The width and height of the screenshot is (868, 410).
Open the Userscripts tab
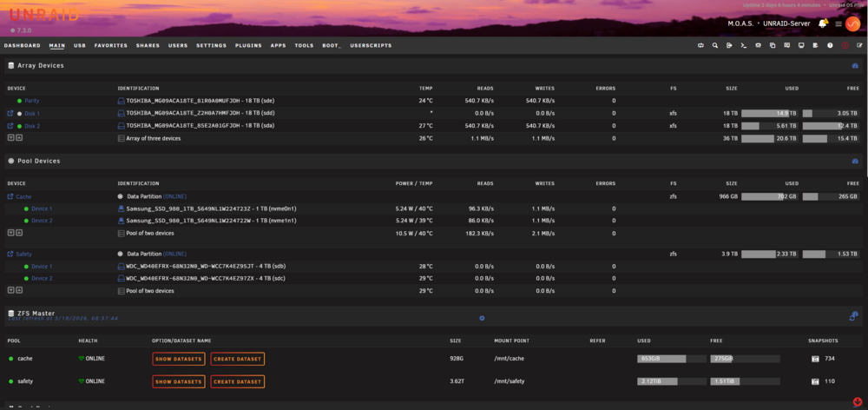click(x=371, y=45)
